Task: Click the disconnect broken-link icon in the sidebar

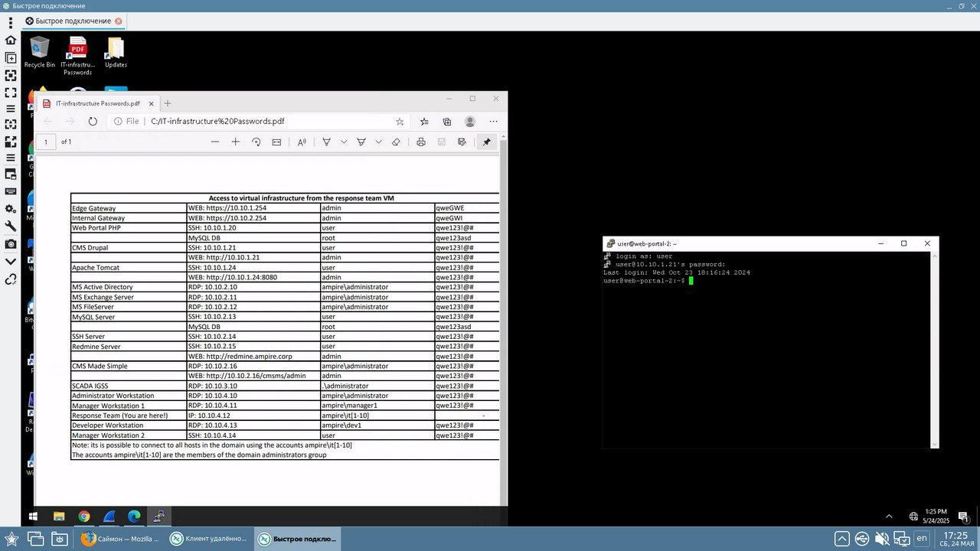Action: pos(11,279)
